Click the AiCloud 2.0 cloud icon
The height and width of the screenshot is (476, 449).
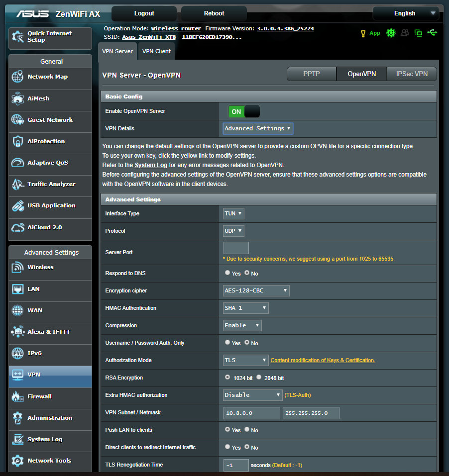pyautogui.click(x=17, y=227)
